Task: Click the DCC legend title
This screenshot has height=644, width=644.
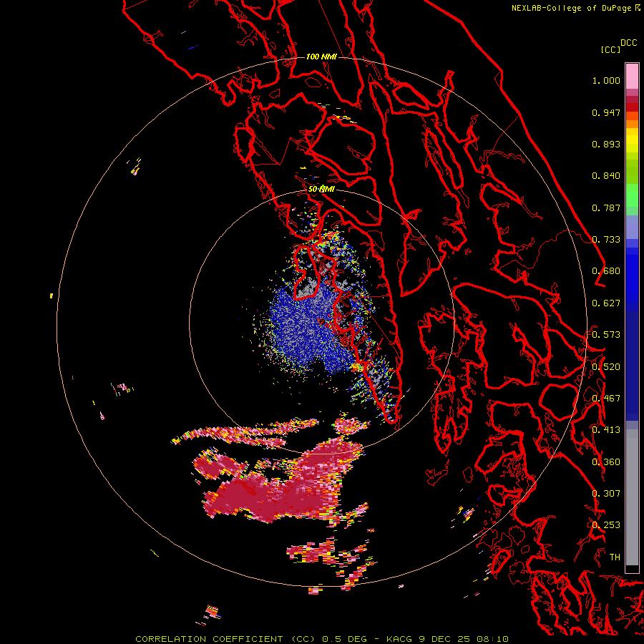Action: [628, 43]
